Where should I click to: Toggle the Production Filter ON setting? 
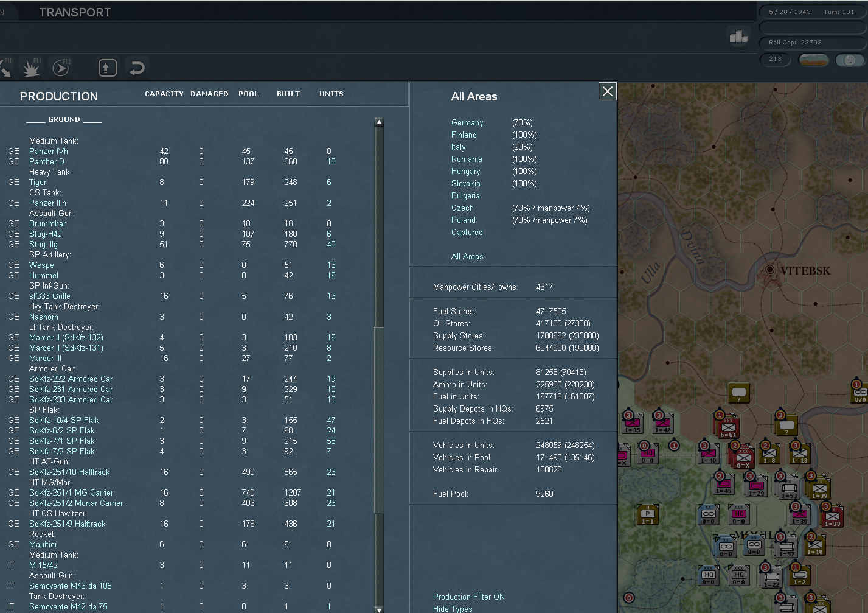[x=469, y=597]
